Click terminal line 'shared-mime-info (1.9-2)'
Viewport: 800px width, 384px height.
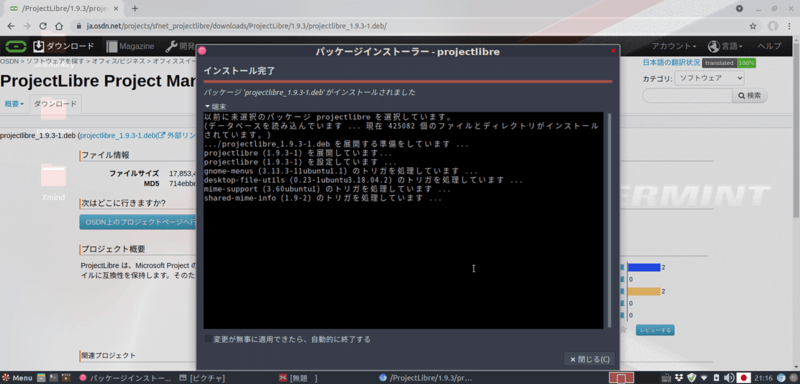[322, 198]
